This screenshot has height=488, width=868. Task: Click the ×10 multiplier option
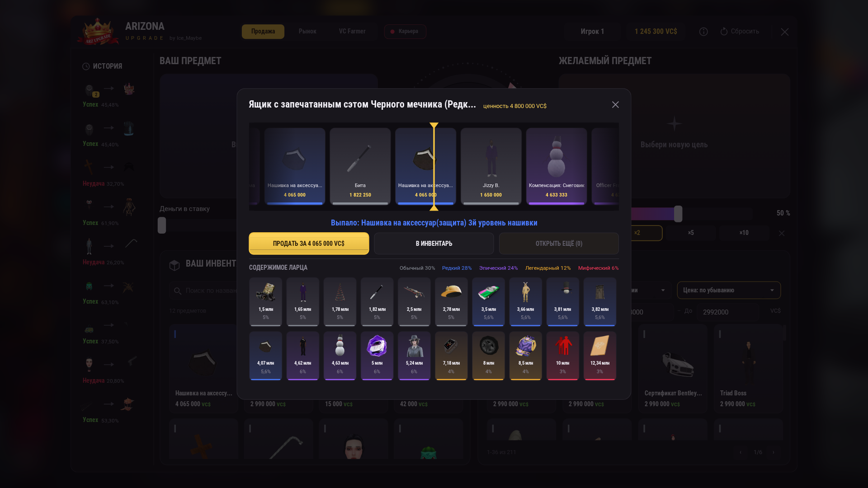744,233
